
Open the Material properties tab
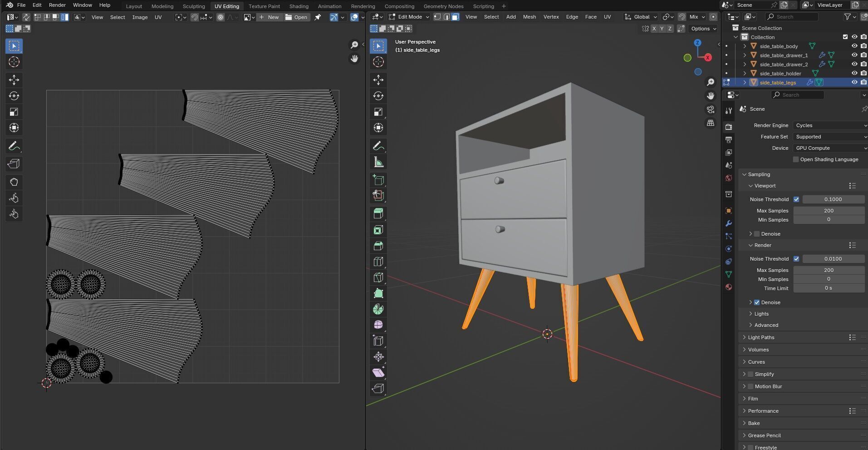click(x=729, y=287)
